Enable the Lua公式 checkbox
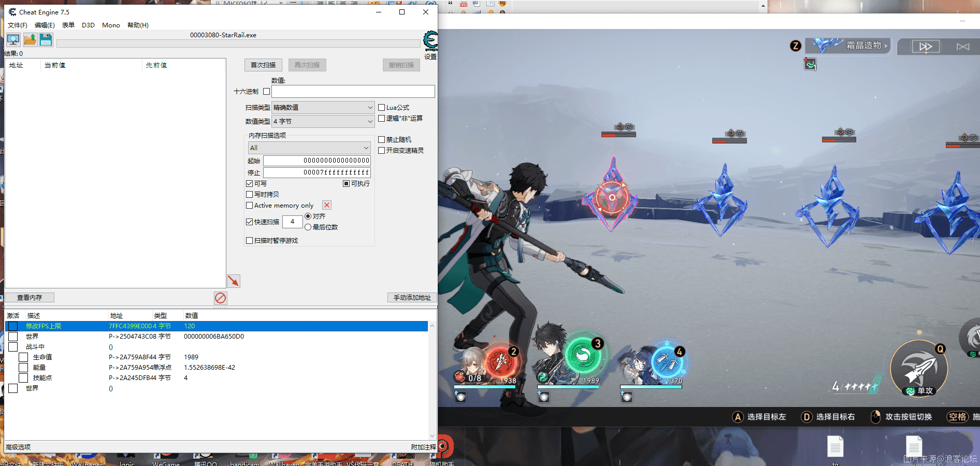Viewport: 980px width, 466px height. point(381,108)
